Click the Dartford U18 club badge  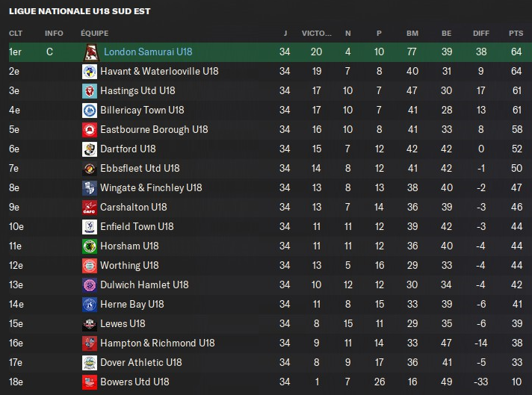click(89, 149)
